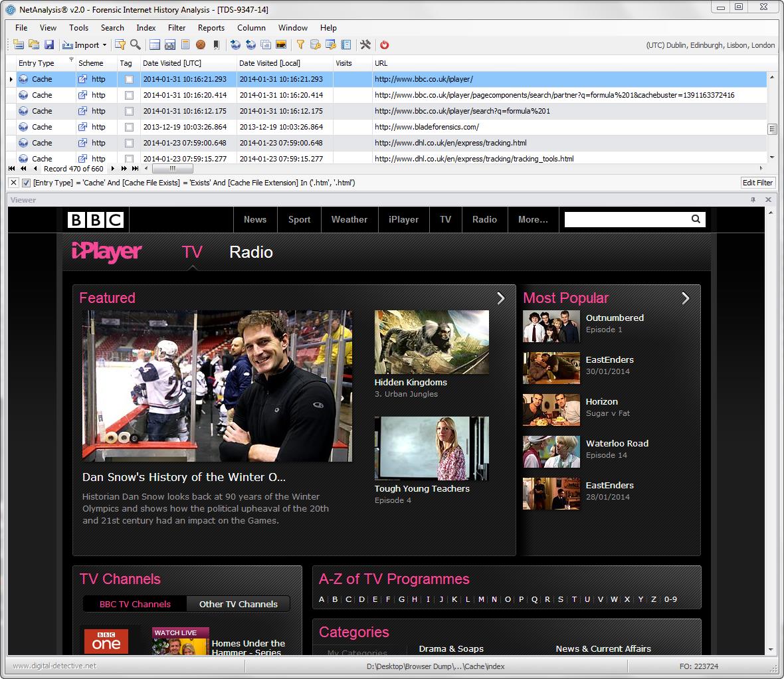Select the Other TV Channels tab
This screenshot has width=784, height=679.
click(x=238, y=604)
